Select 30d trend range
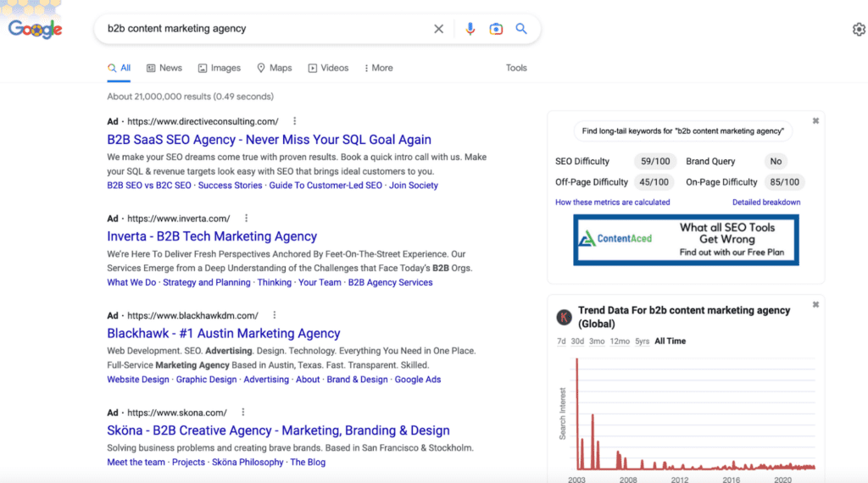This screenshot has height=483, width=868. point(577,341)
